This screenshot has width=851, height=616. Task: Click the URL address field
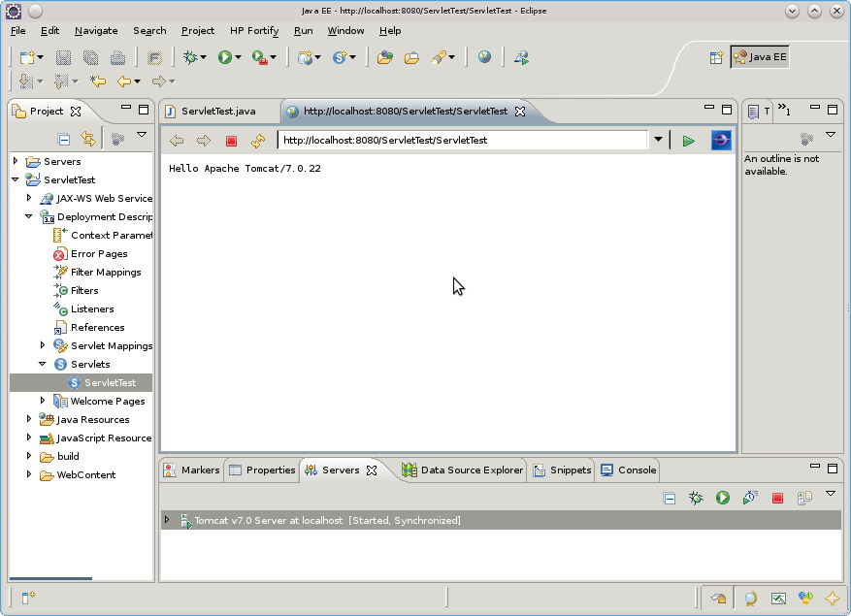(x=463, y=140)
